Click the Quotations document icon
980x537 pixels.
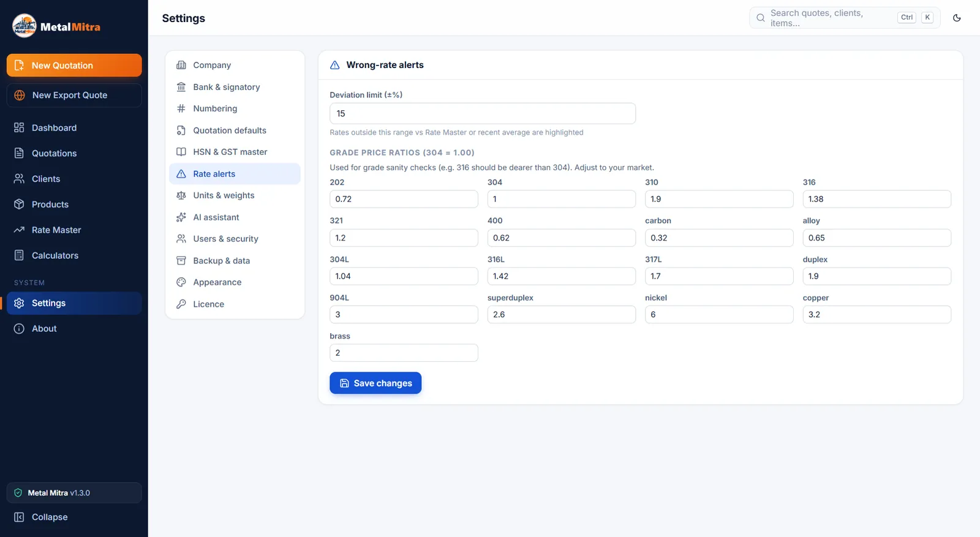[19, 153]
